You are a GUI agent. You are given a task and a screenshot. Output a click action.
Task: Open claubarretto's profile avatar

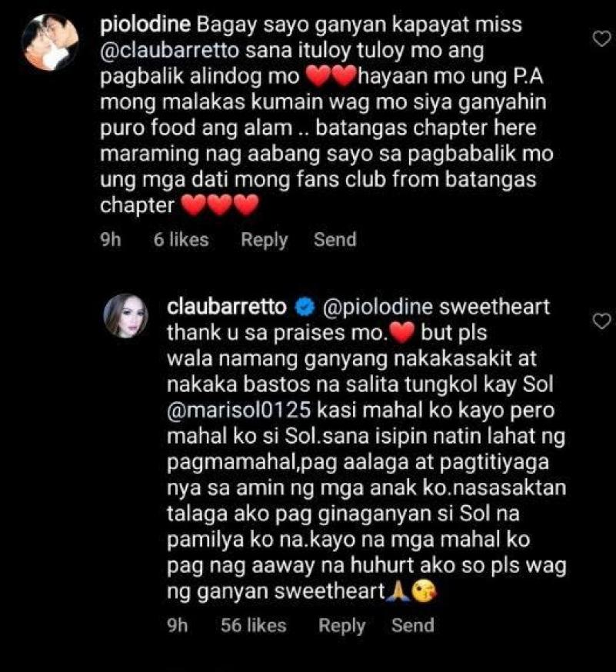coord(126,316)
